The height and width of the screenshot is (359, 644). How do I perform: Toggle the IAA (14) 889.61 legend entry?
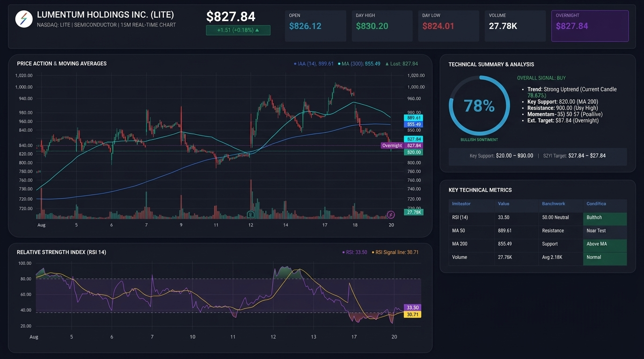[314, 64]
